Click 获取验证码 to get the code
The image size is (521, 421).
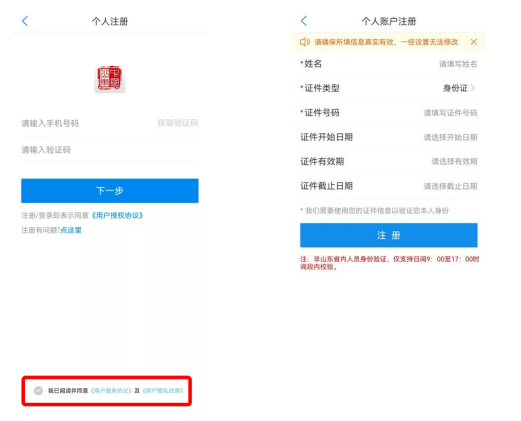click(x=178, y=123)
